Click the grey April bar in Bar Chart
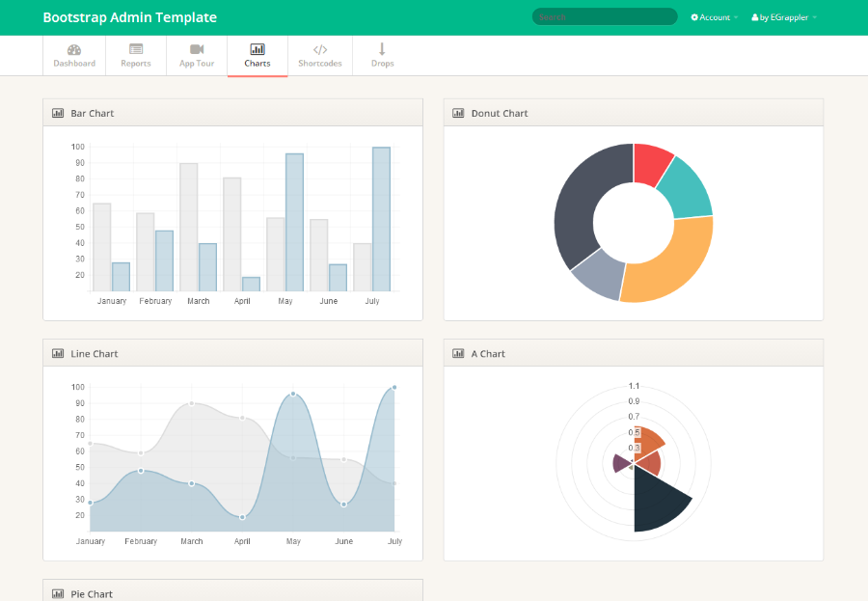Screen dimensions: 868x601 pos(231,234)
